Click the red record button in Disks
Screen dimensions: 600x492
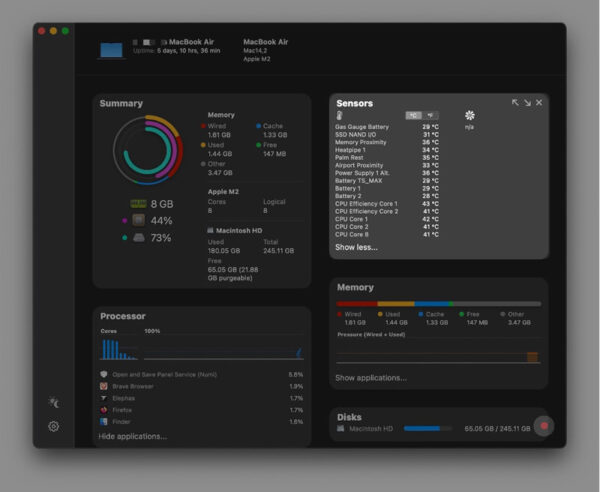pos(544,426)
